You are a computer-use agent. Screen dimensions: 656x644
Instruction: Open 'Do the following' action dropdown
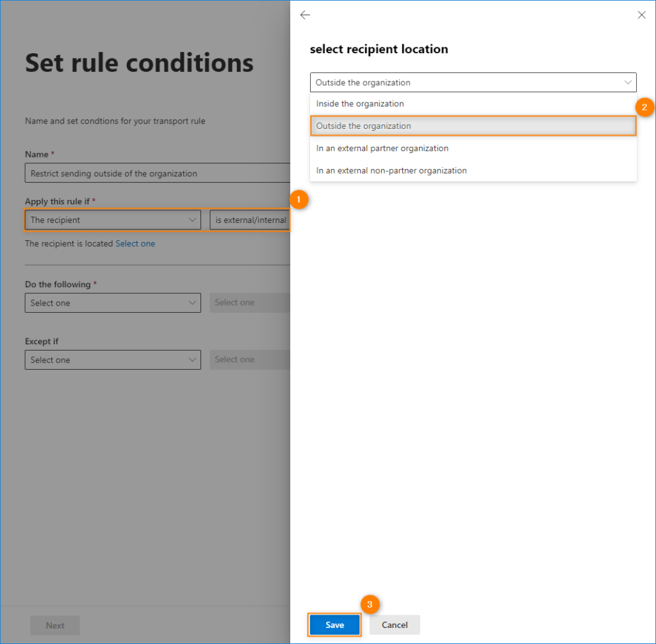click(x=113, y=302)
